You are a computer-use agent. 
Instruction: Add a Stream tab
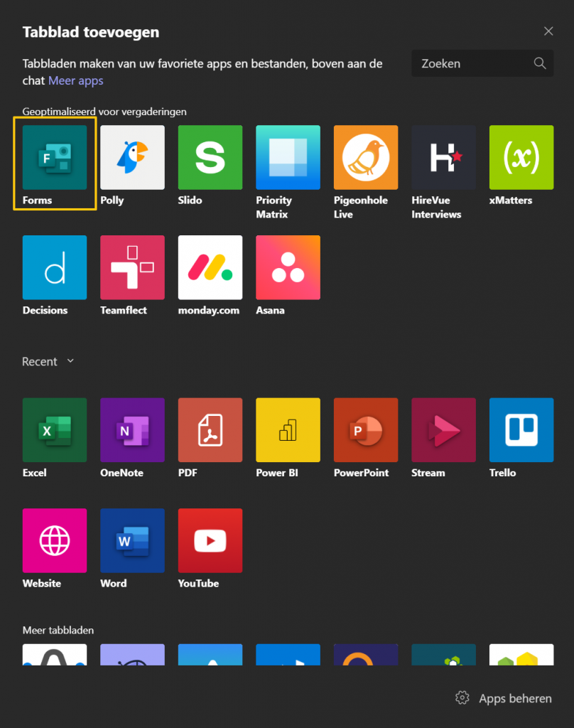(x=443, y=430)
